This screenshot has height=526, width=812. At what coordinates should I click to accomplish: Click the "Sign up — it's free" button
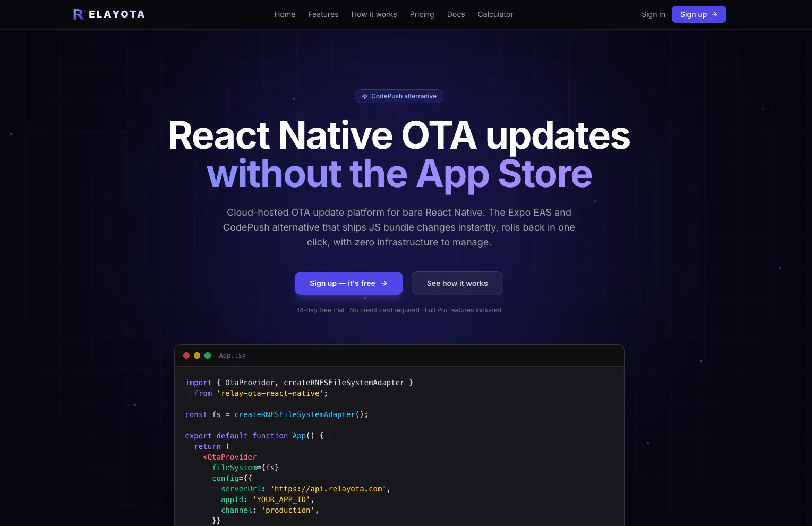coord(349,283)
